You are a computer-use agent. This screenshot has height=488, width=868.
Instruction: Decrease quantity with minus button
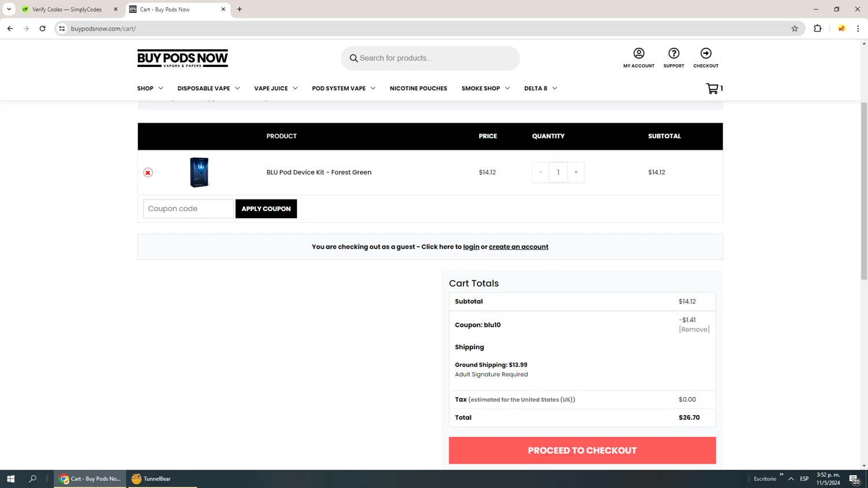540,172
